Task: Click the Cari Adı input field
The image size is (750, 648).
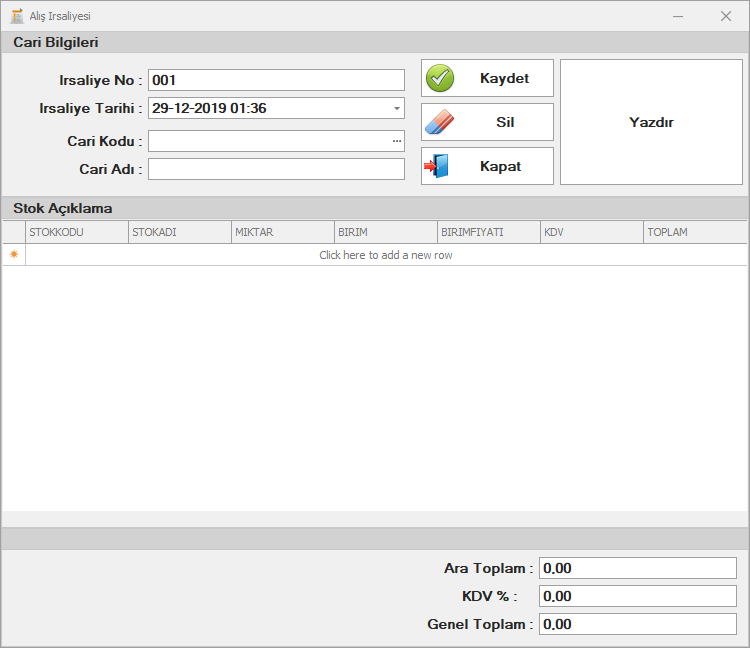Action: (x=276, y=169)
